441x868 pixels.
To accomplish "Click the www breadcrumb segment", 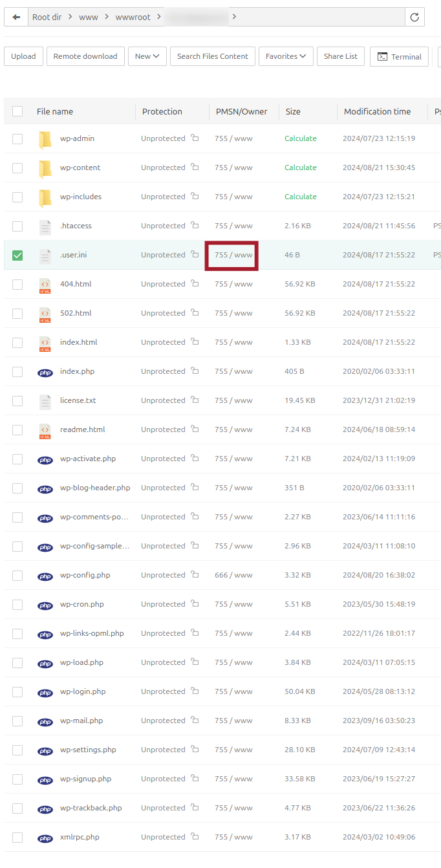I will coord(89,17).
